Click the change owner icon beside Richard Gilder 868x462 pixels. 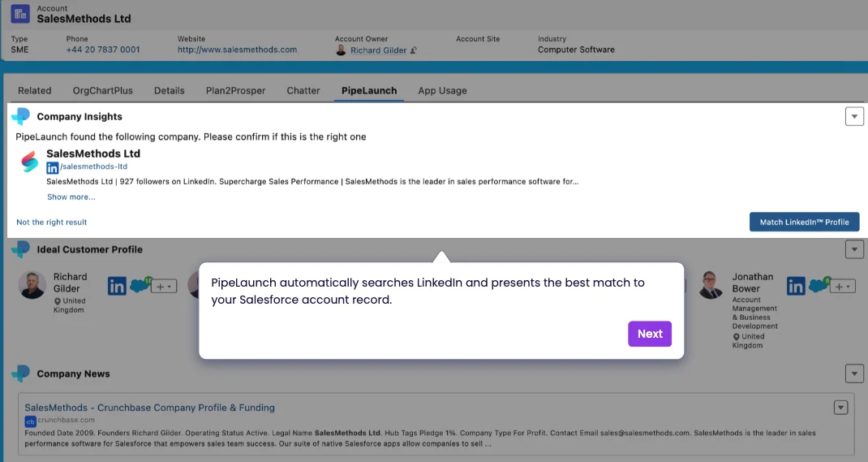click(x=414, y=50)
